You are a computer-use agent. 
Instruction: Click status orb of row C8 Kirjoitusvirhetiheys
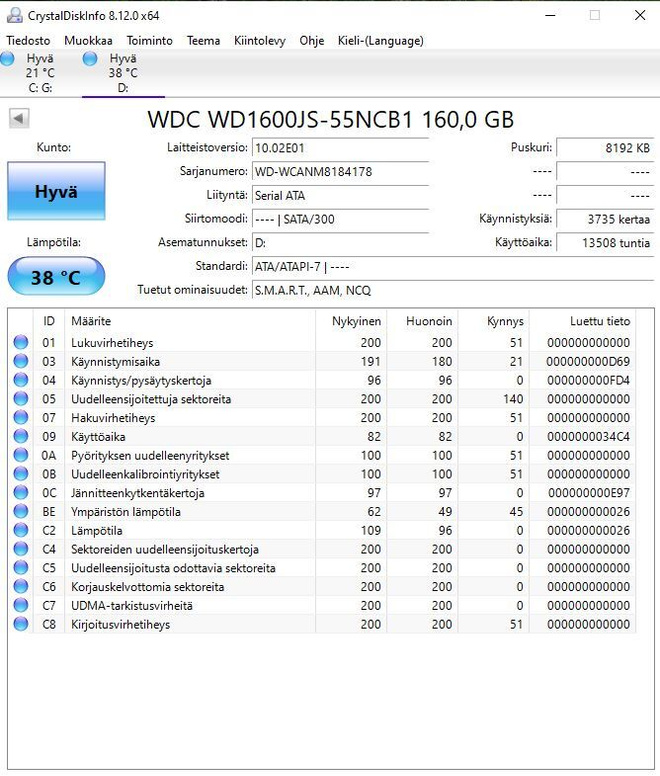pyautogui.click(x=21, y=625)
